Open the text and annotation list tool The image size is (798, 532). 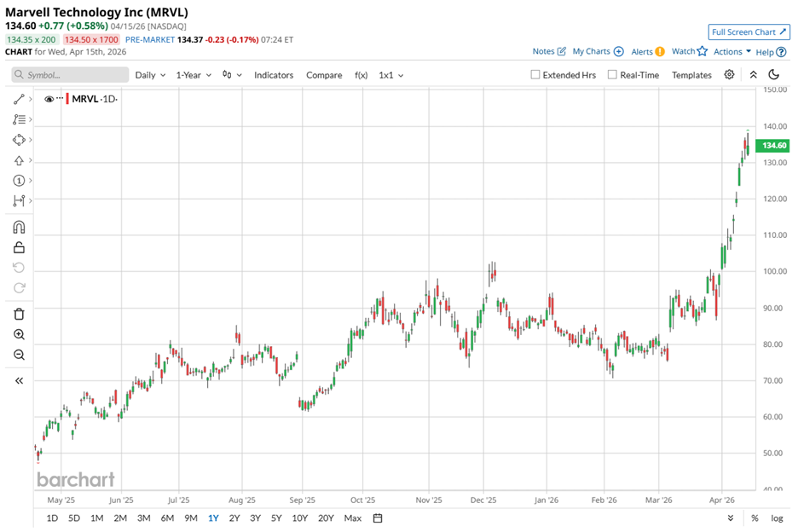(x=19, y=119)
